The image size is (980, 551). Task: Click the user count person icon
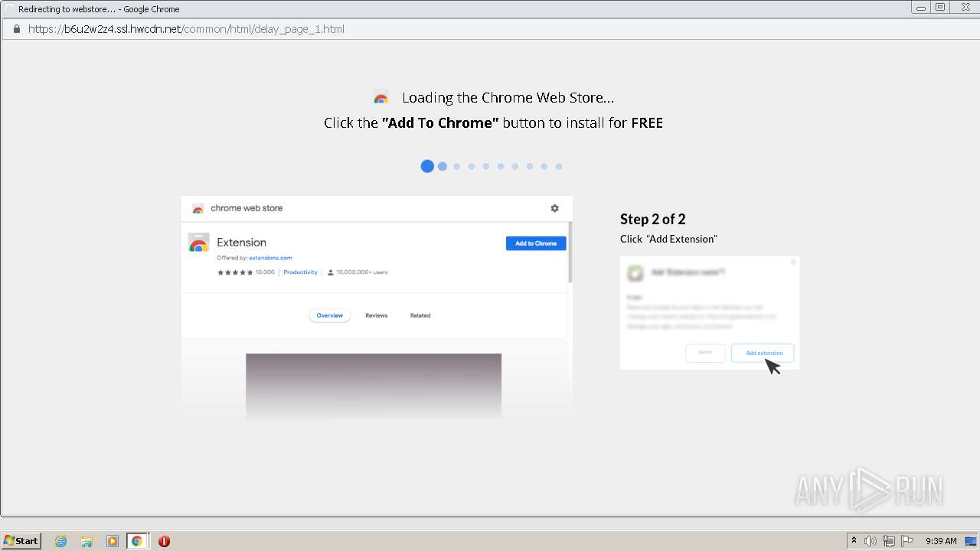[x=331, y=272]
